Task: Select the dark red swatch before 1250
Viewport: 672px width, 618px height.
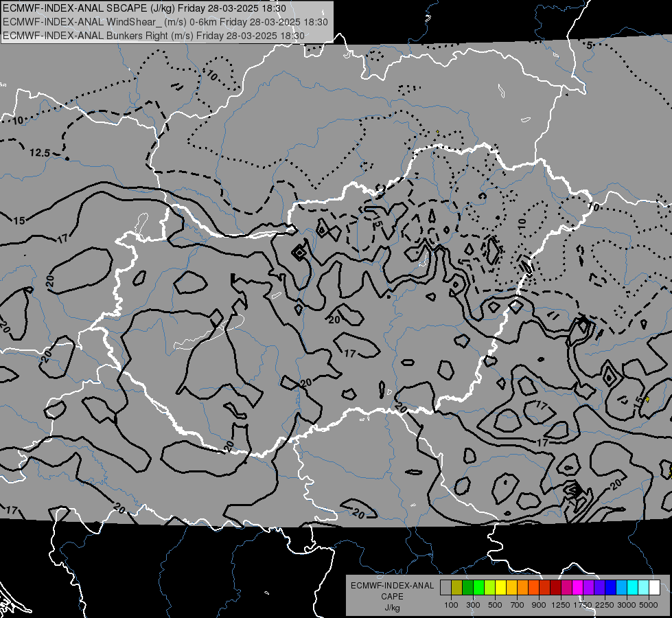Action: tap(556, 588)
